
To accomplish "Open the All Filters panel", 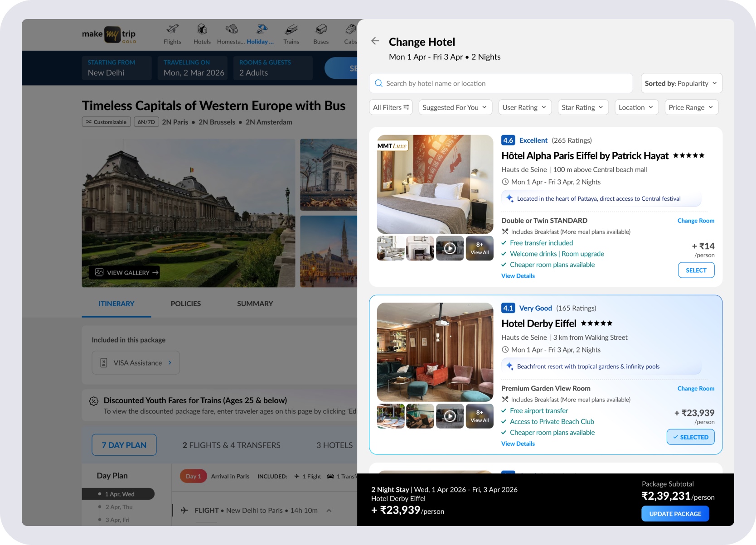I will pos(391,107).
